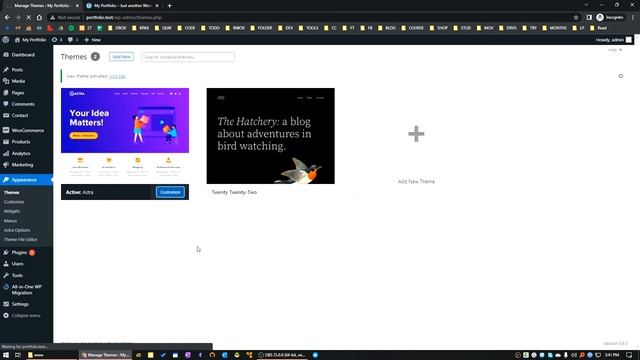Open the Contact menu item
This screenshot has height=360, width=640.
pyautogui.click(x=20, y=116)
